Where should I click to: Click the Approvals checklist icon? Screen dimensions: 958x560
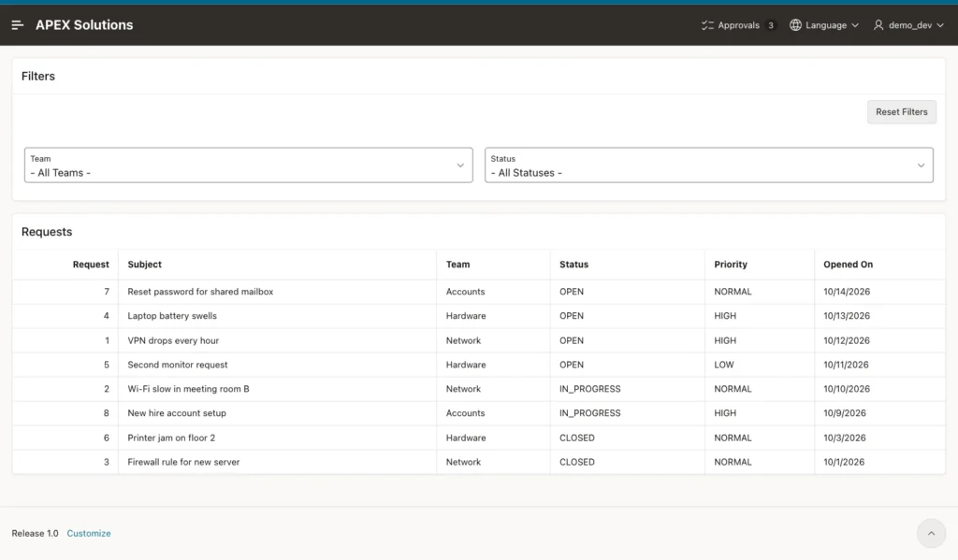(707, 25)
